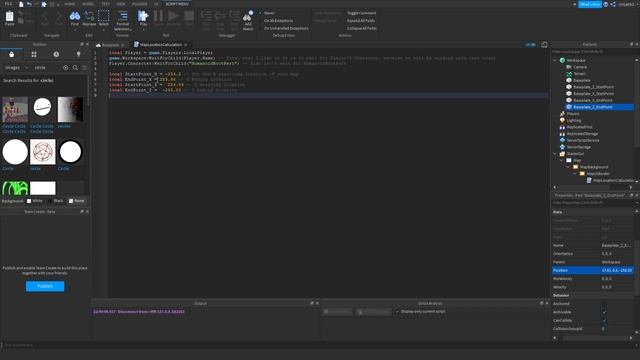The width and height of the screenshot is (640, 360).
Task: Click the Lighting bulb icon in Explorer
Action: pyautogui.click(x=562, y=120)
